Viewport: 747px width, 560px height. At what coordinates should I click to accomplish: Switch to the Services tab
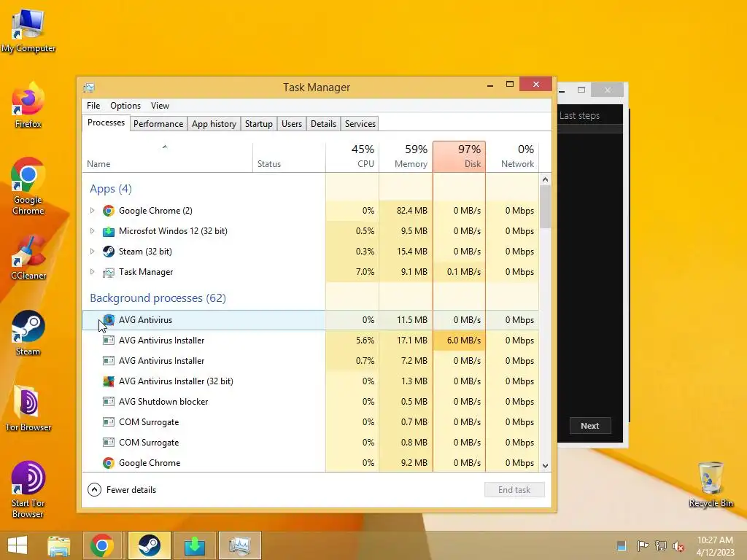point(360,124)
